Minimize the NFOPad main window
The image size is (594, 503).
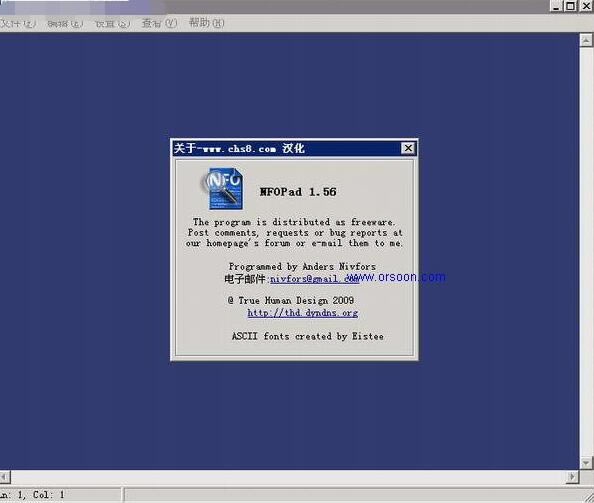pyautogui.click(x=556, y=6)
